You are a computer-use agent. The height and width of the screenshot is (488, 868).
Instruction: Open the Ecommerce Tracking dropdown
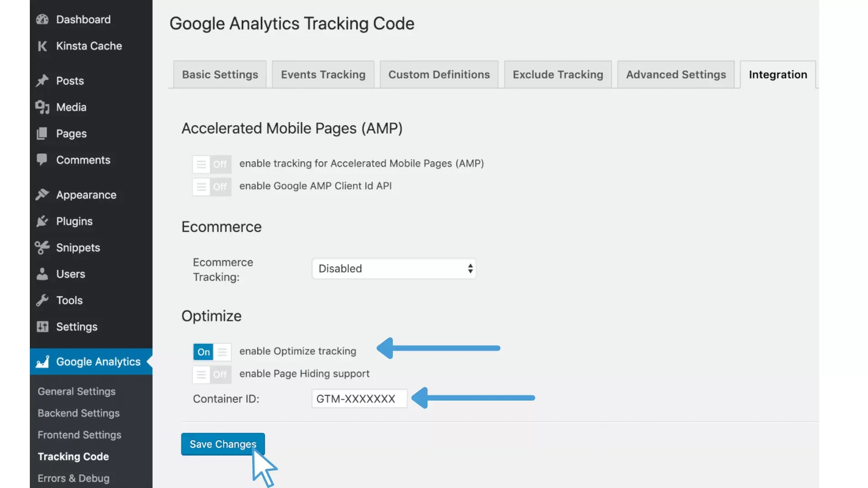pos(394,268)
